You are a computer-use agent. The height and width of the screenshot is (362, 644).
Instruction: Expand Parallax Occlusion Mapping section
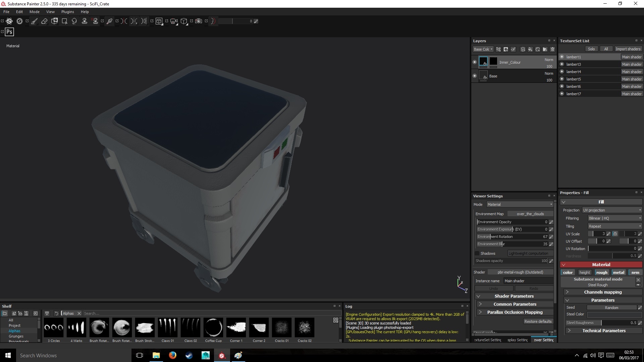(515, 312)
